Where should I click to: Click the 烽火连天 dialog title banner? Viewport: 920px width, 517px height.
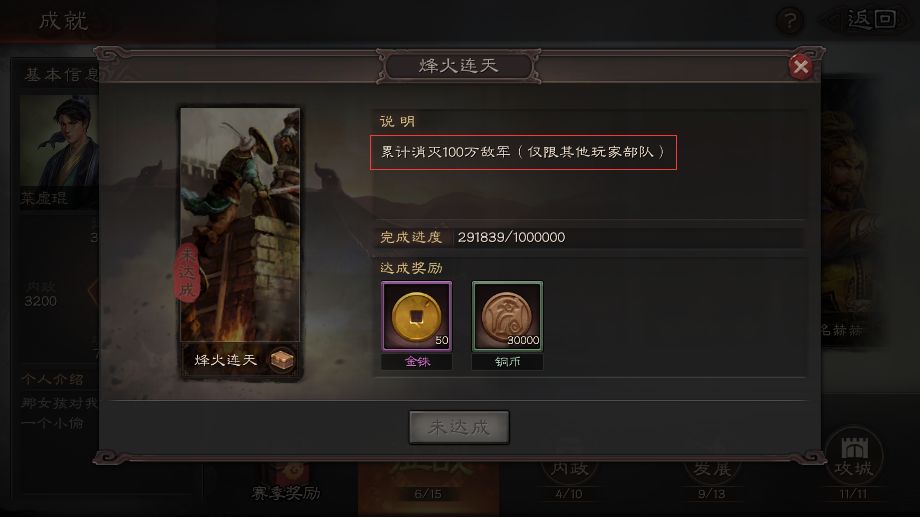[x=458, y=66]
